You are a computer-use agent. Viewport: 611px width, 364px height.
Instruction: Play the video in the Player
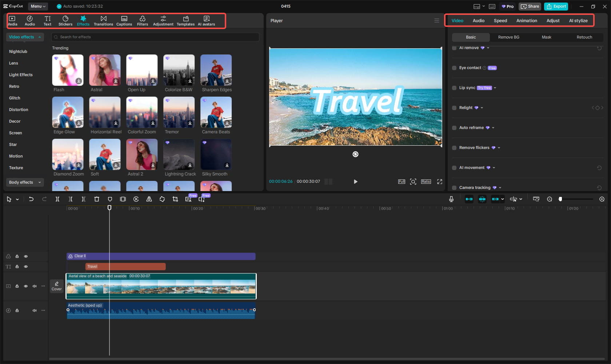click(355, 182)
